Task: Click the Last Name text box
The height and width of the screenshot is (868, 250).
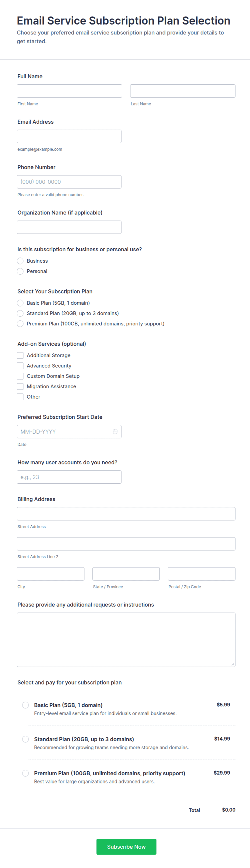Action: pyautogui.click(x=182, y=91)
